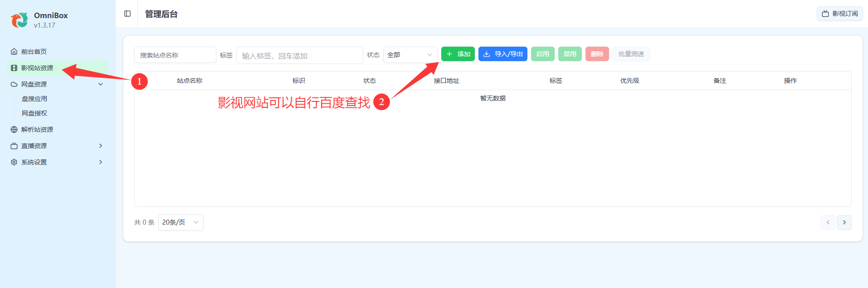This screenshot has width=868, height=288.
Task: Click the blue 导入/导出 button
Action: tap(503, 54)
